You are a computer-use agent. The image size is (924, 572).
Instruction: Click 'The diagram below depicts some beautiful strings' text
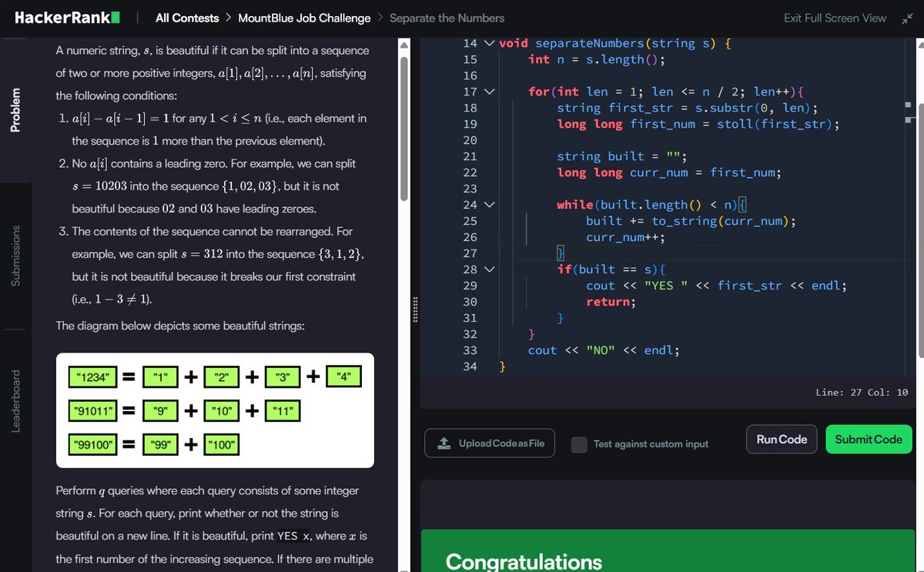180,326
